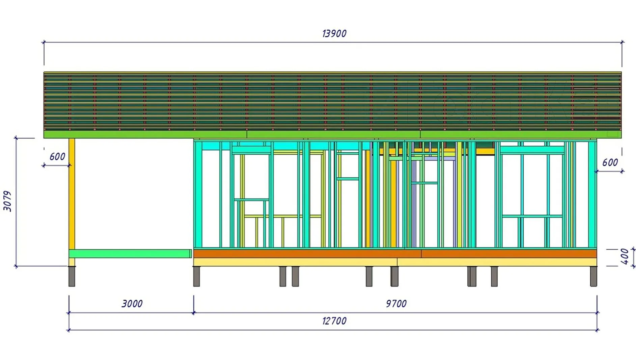Select the 9700 house length dimension text
The height and width of the screenshot is (364, 636).
[396, 304]
